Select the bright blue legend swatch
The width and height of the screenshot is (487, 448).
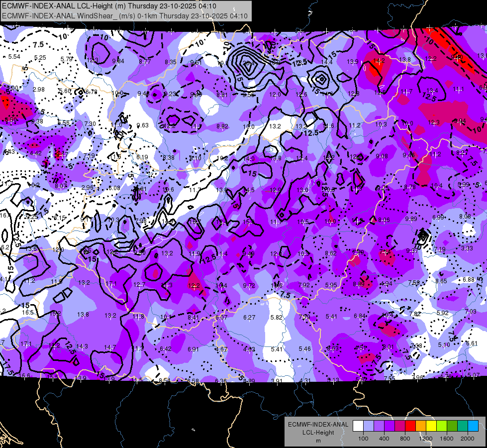(473, 426)
